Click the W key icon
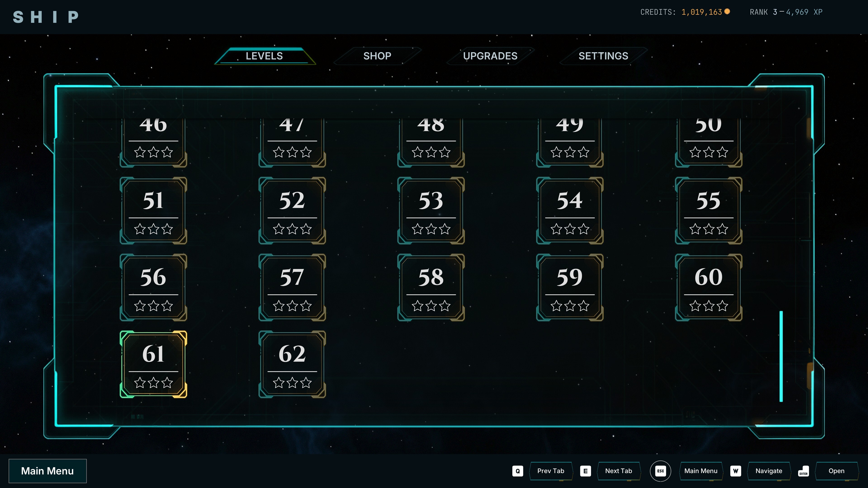868x488 pixels. tap(736, 471)
